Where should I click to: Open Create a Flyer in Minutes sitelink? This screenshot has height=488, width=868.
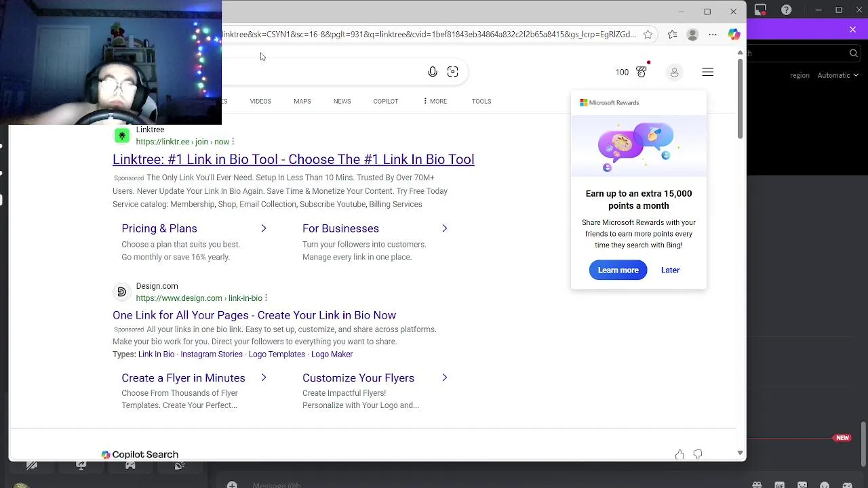click(183, 378)
